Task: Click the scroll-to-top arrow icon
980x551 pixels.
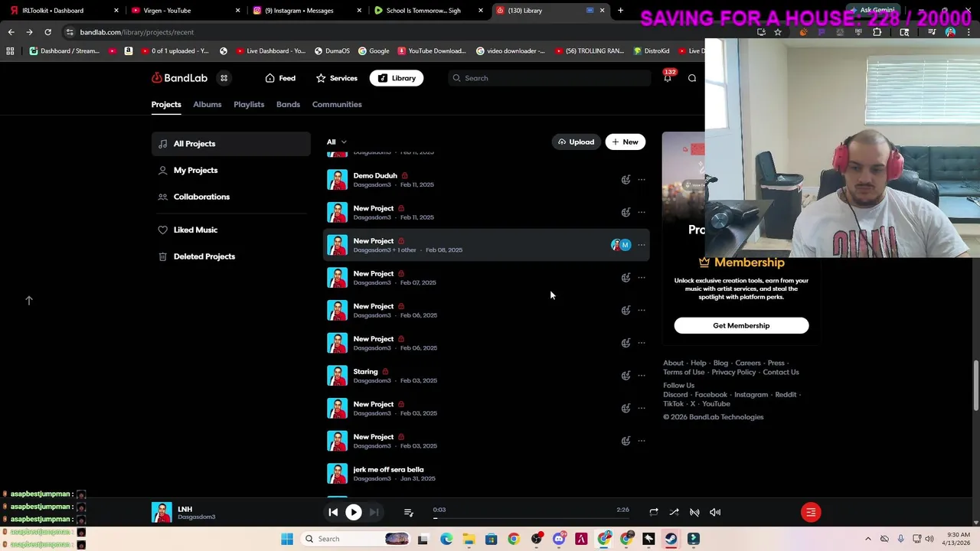Action: click(29, 301)
